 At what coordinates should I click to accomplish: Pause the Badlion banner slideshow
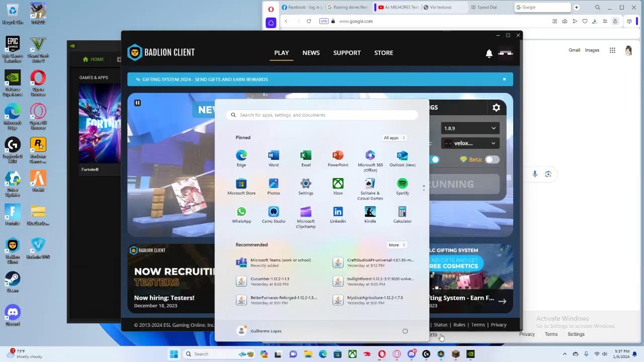[137, 103]
